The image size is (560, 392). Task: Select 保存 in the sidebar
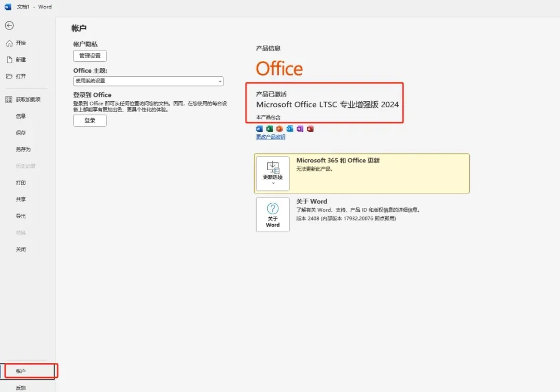21,133
